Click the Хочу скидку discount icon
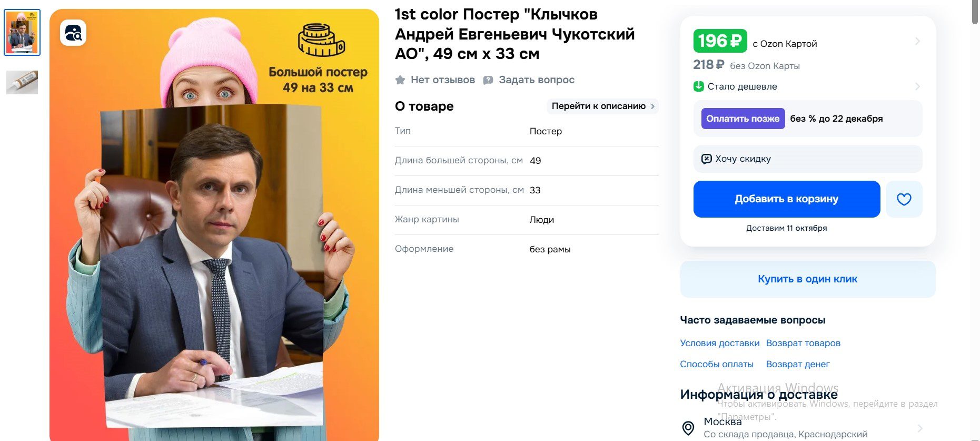The height and width of the screenshot is (441, 980). coord(706,159)
